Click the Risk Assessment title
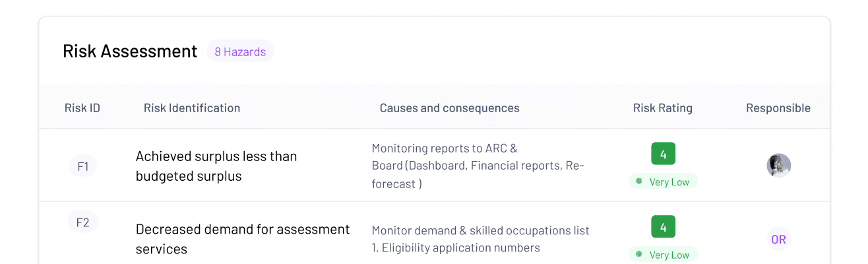This screenshot has width=868, height=264. (x=130, y=51)
